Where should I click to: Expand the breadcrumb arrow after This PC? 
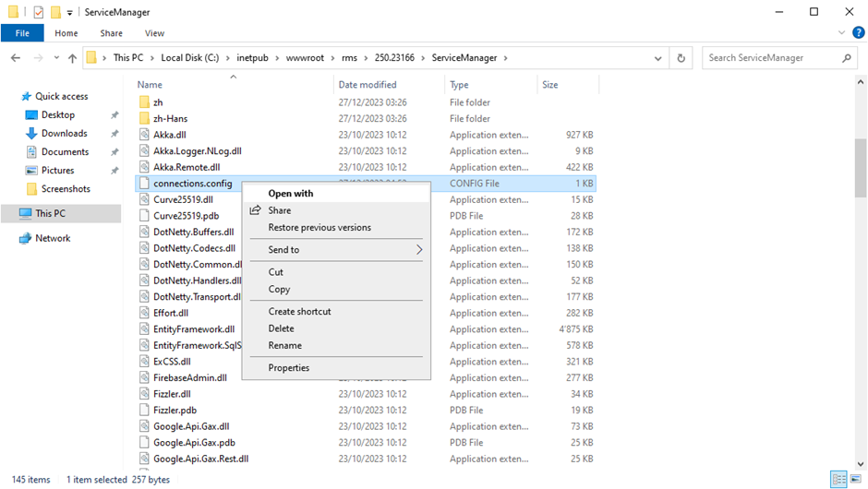(152, 58)
